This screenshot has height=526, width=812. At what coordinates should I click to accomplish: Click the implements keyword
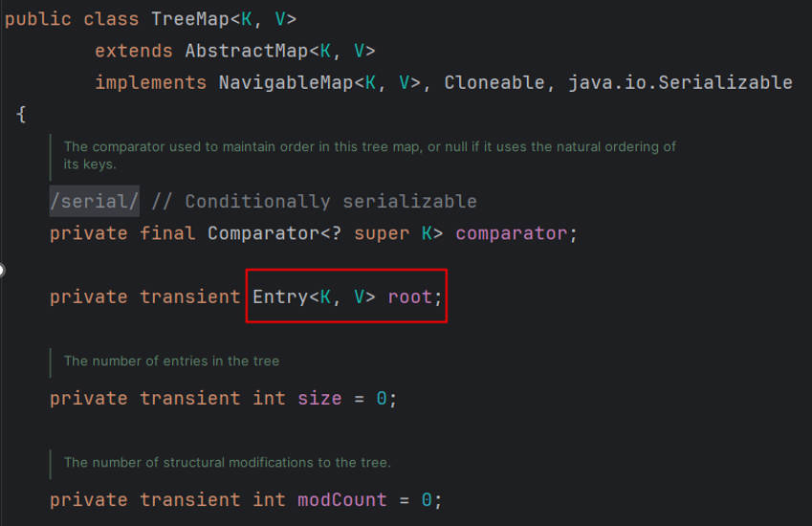(150, 82)
